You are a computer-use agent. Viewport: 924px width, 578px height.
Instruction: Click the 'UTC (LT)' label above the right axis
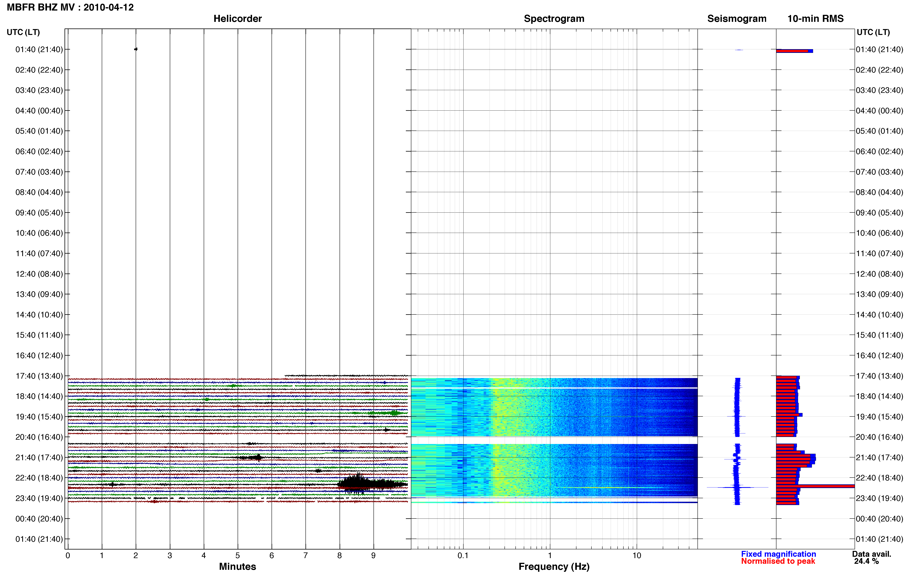click(x=873, y=32)
